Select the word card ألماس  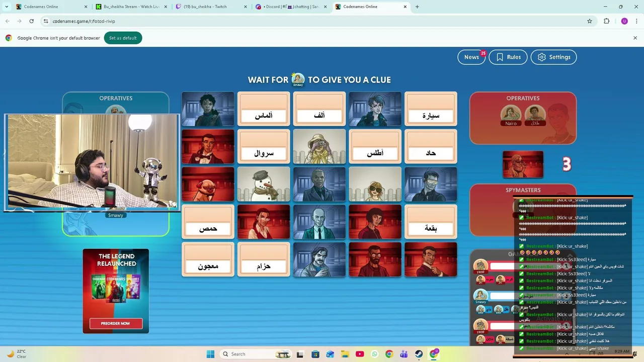(x=264, y=109)
